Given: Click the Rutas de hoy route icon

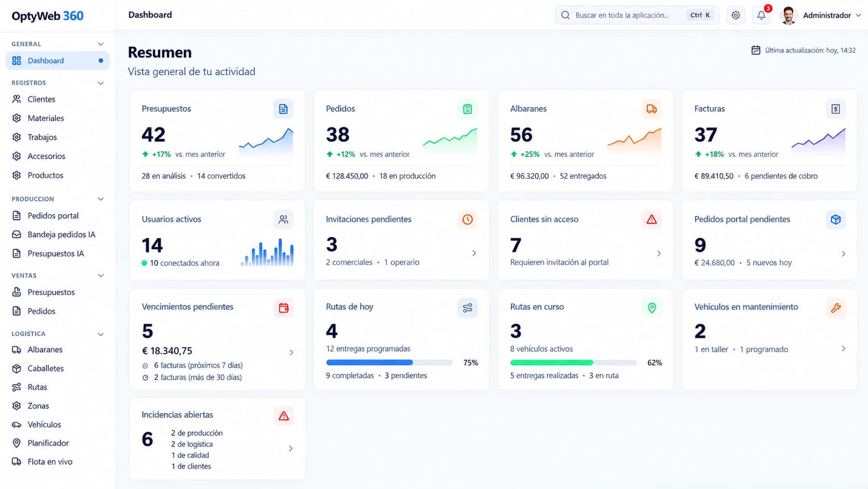Looking at the screenshot, I should (467, 308).
